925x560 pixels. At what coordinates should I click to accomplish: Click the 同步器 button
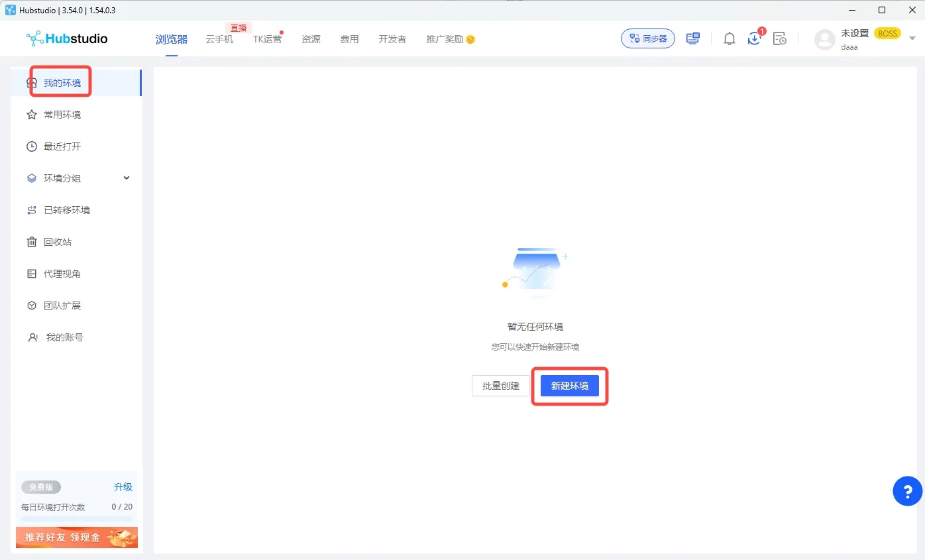(x=648, y=38)
